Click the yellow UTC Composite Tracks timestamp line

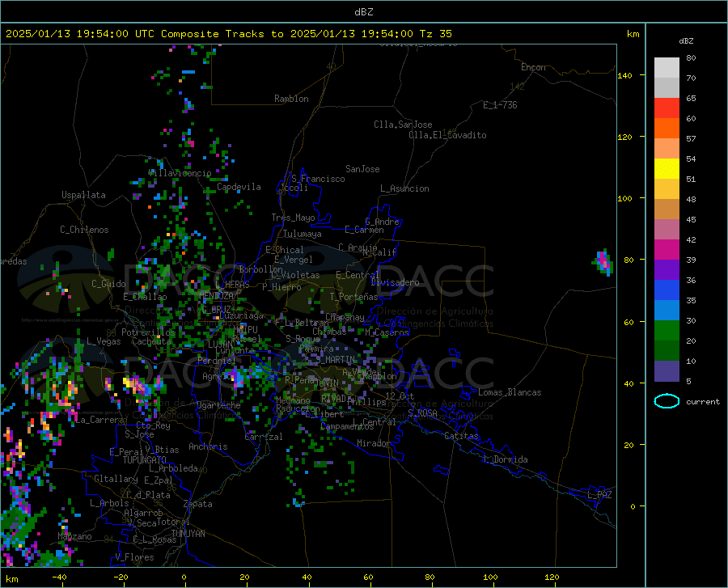[x=228, y=34]
